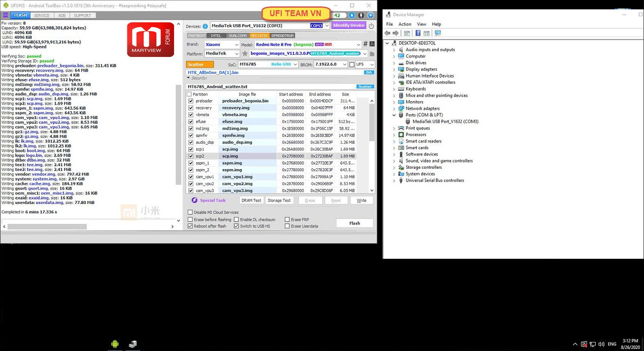This screenshot has width=644, height=351.
Task: Open Action menu in Device Manager
Action: click(405, 24)
